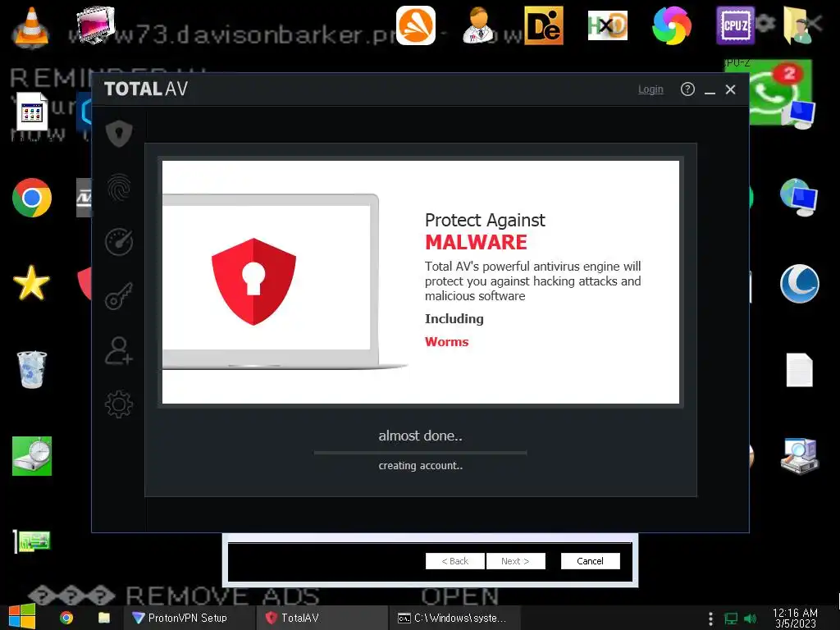Open the doctor figure desktop icon
The image size is (840, 630).
[478, 25]
